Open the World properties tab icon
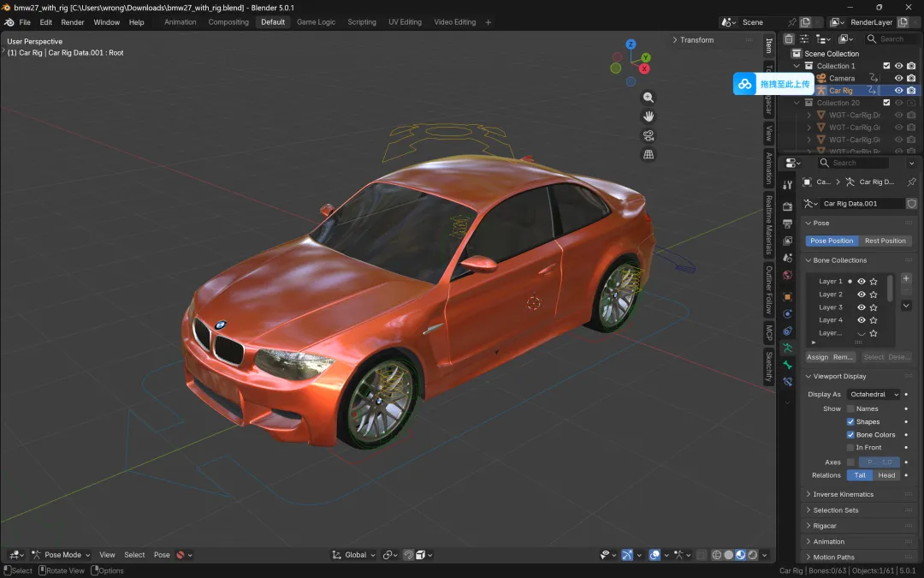The height and width of the screenshot is (578, 924). pyautogui.click(x=787, y=275)
